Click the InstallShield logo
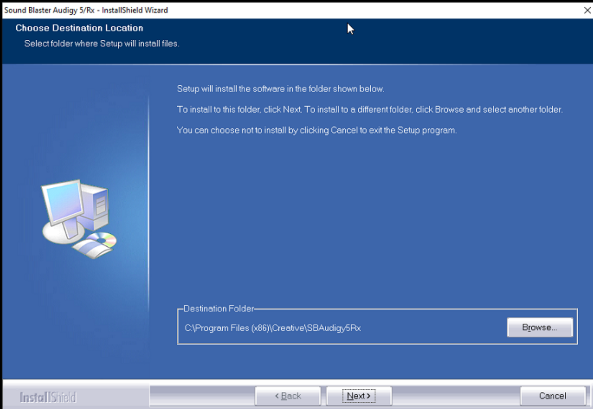Image resolution: width=593 pixels, height=409 pixels. point(48,397)
